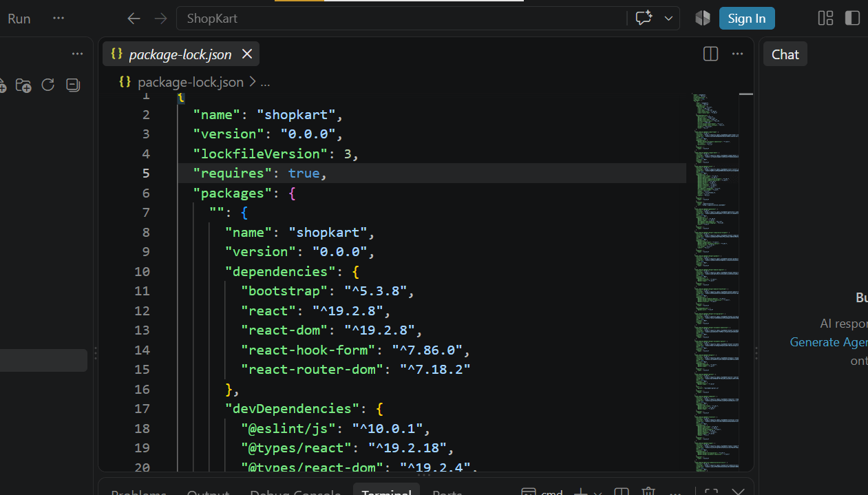Go back with the left arrow
Screen dimensions: 868x495
click(x=134, y=19)
